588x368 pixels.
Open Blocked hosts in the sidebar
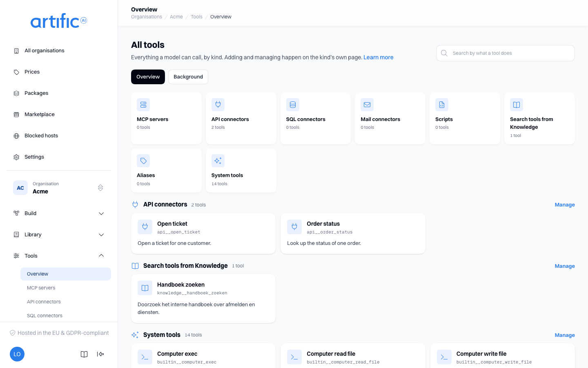pyautogui.click(x=59, y=136)
